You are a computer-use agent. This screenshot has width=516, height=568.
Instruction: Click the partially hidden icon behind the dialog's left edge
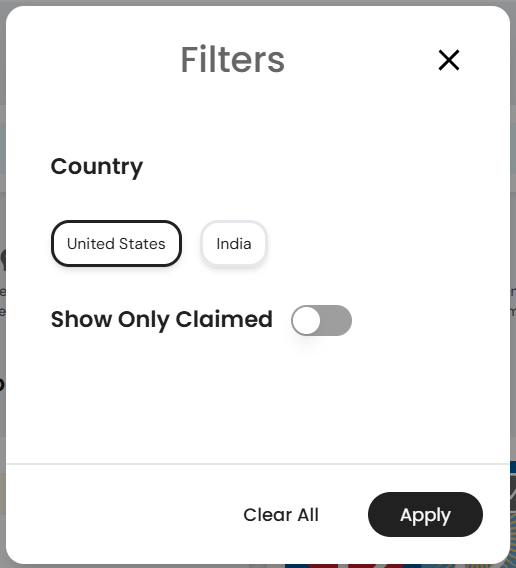click(3, 259)
